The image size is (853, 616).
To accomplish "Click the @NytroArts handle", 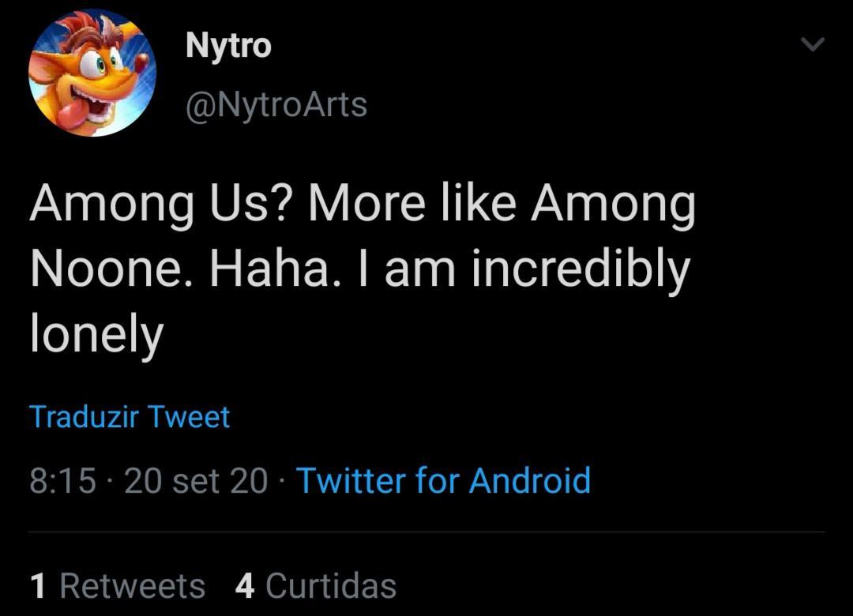I will click(276, 104).
